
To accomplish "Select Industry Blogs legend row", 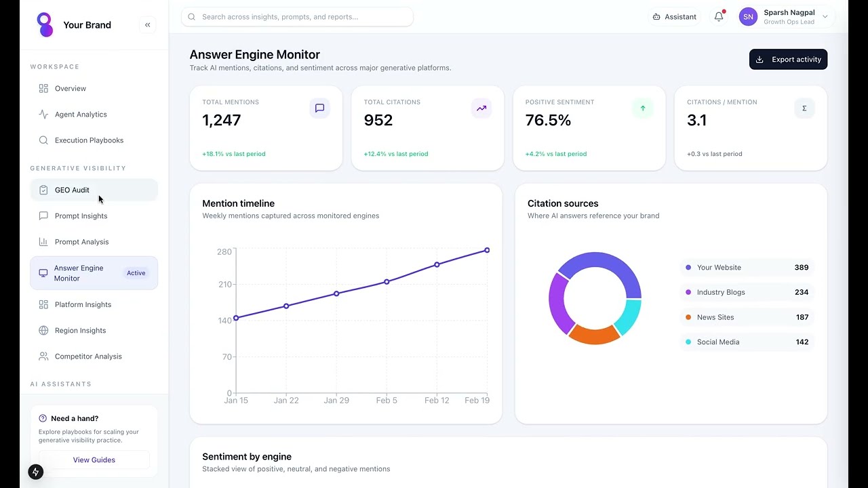I will click(x=747, y=293).
